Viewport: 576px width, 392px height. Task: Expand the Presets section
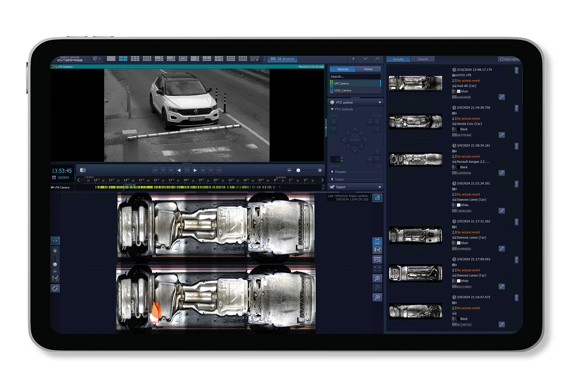click(x=332, y=172)
